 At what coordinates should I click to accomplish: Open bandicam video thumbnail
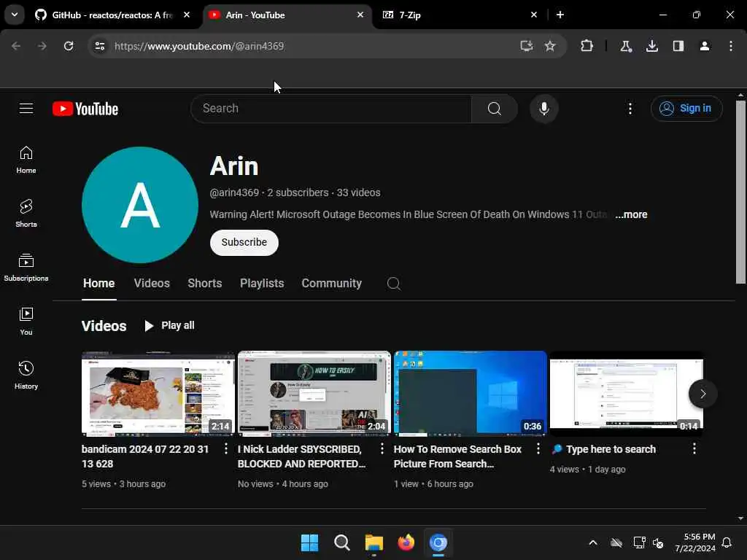coord(158,394)
